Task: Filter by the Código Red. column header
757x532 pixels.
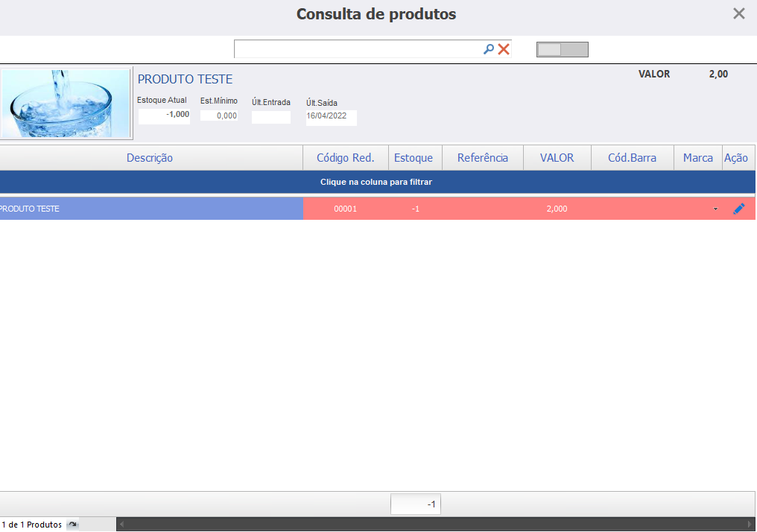Action: [x=346, y=158]
